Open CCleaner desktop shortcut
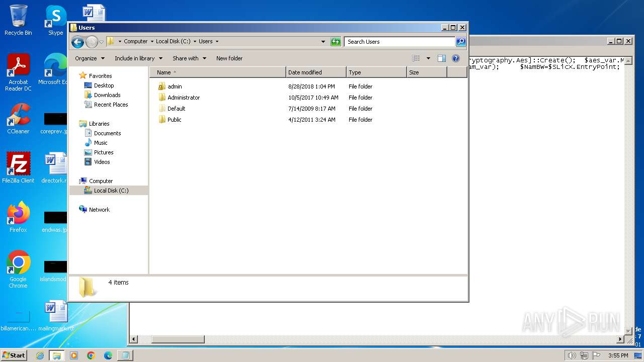Image resolution: width=644 pixels, height=362 pixels. point(18,119)
